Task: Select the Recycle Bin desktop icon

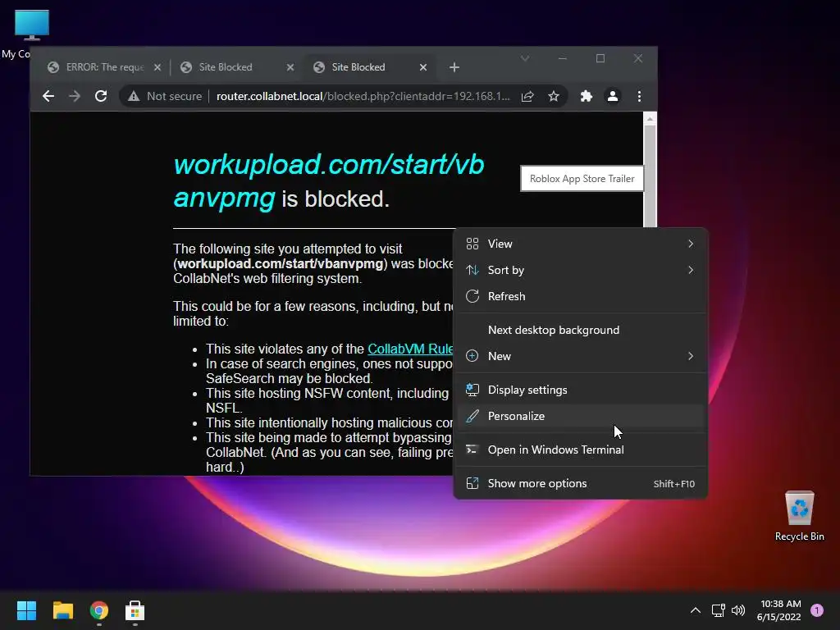Action: 799,516
